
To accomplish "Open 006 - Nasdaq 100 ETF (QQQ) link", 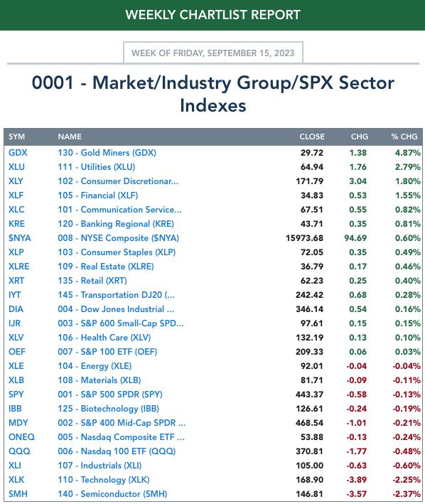I will pyautogui.click(x=117, y=451).
